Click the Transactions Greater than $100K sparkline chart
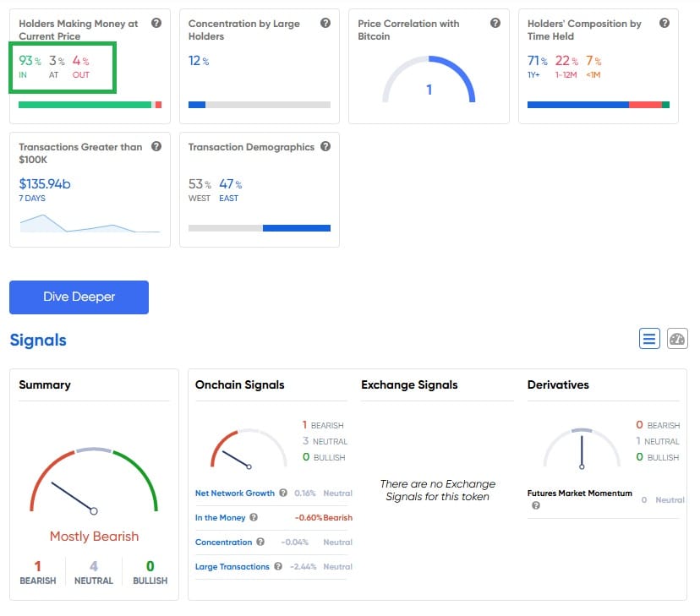 [90, 222]
